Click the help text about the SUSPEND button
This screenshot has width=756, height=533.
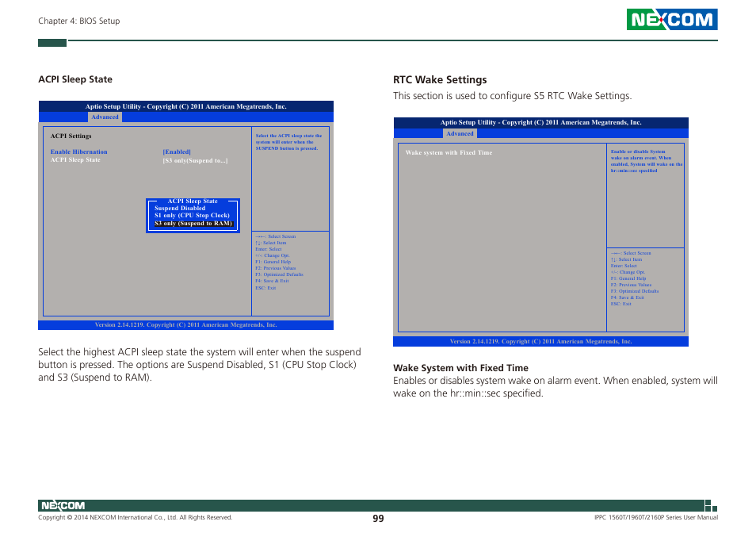[x=288, y=142]
